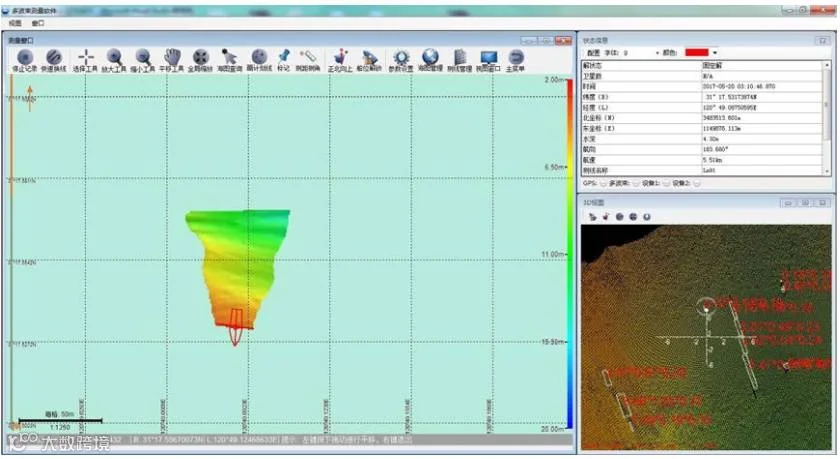Select the 北坐标 (N) row

(702, 118)
